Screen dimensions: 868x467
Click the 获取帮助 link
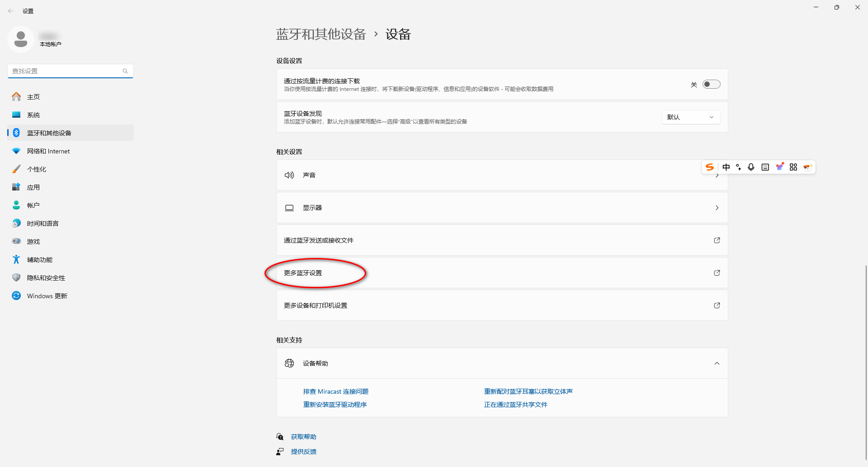click(x=303, y=437)
